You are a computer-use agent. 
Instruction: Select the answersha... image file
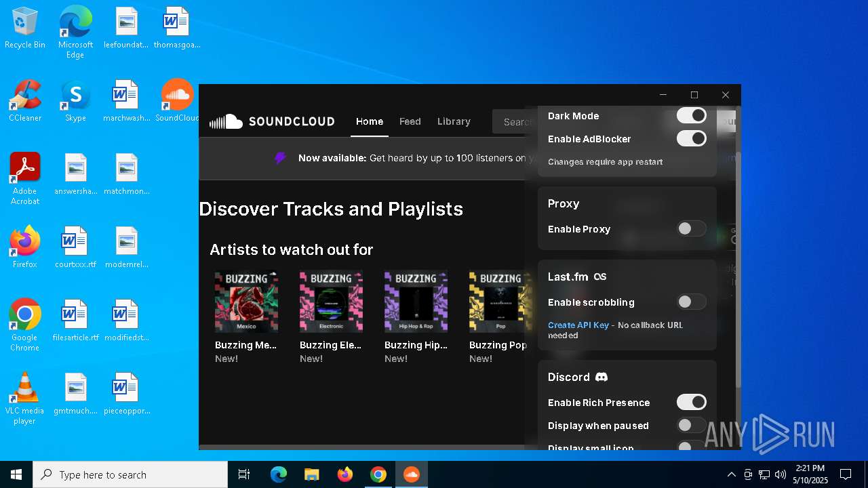click(x=75, y=174)
